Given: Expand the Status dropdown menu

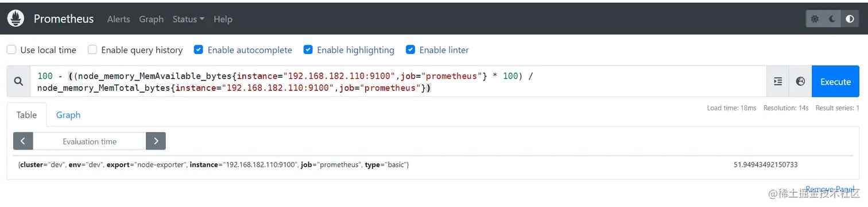Looking at the screenshot, I should tap(188, 19).
